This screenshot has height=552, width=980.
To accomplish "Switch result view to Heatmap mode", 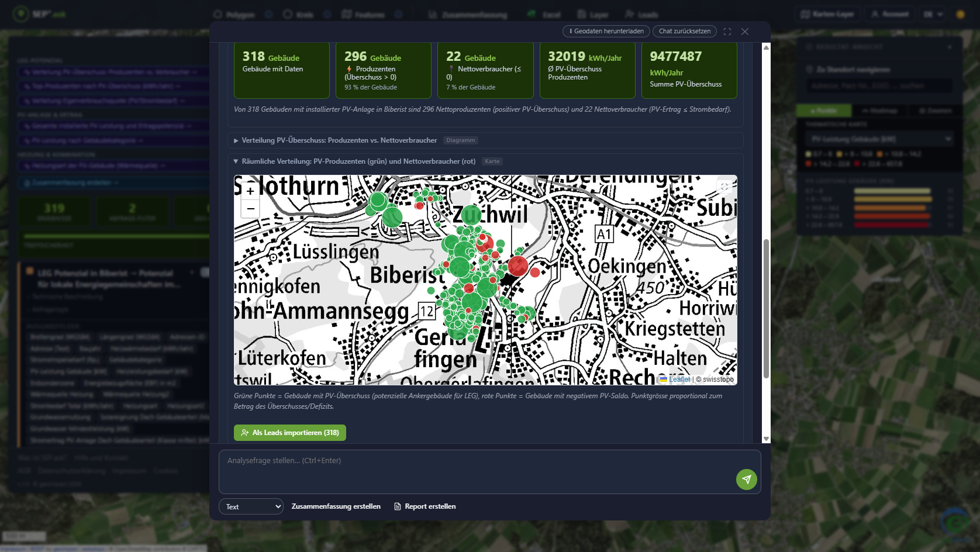I will point(878,111).
